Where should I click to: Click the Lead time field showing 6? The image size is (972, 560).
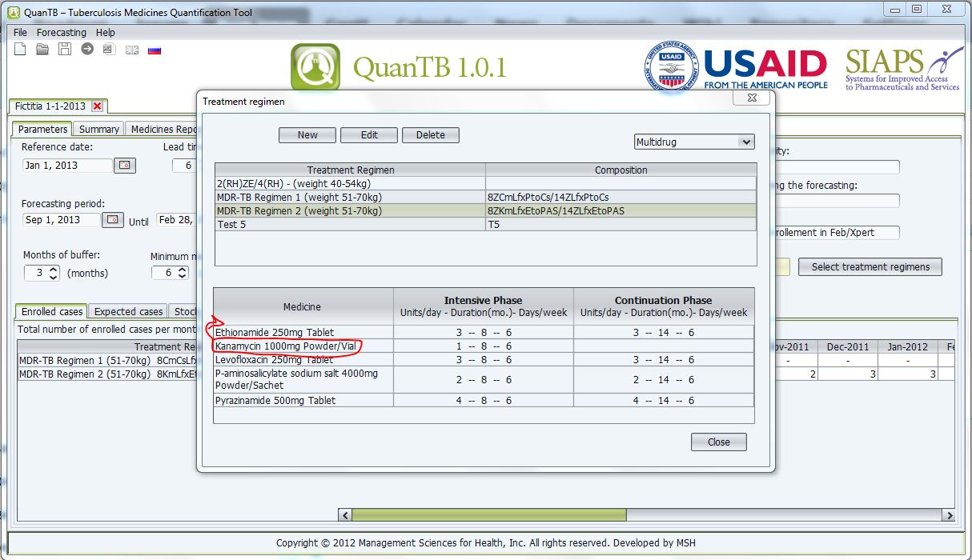coord(185,166)
